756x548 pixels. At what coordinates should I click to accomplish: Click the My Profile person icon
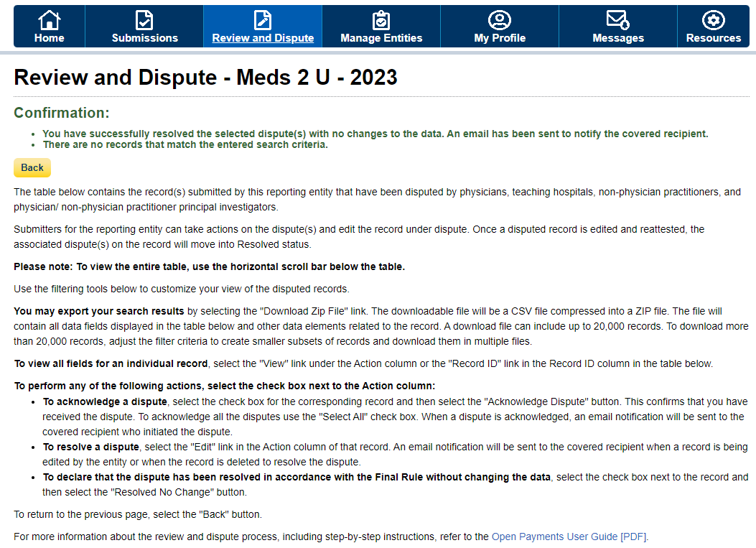[500, 20]
